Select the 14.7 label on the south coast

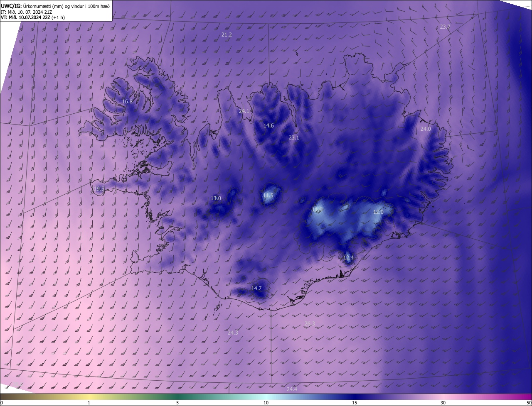pyautogui.click(x=256, y=289)
